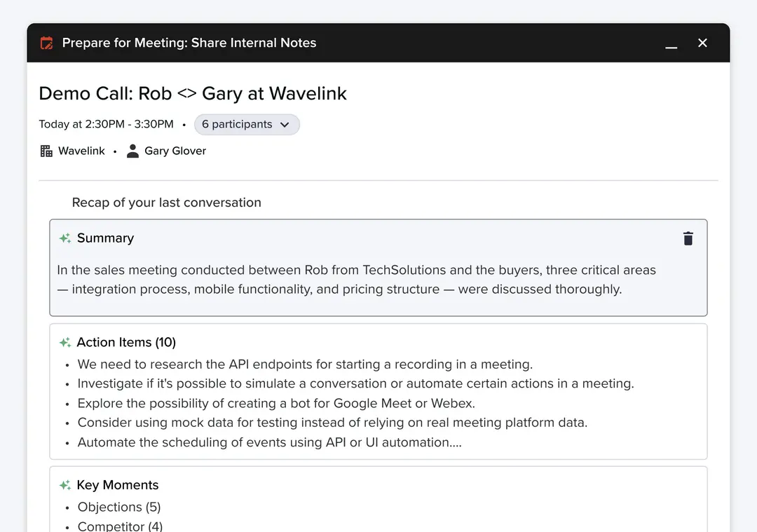This screenshot has height=532, width=757.
Task: Expand the truncated Automate the scheduling action item
Action: pyautogui.click(x=269, y=442)
